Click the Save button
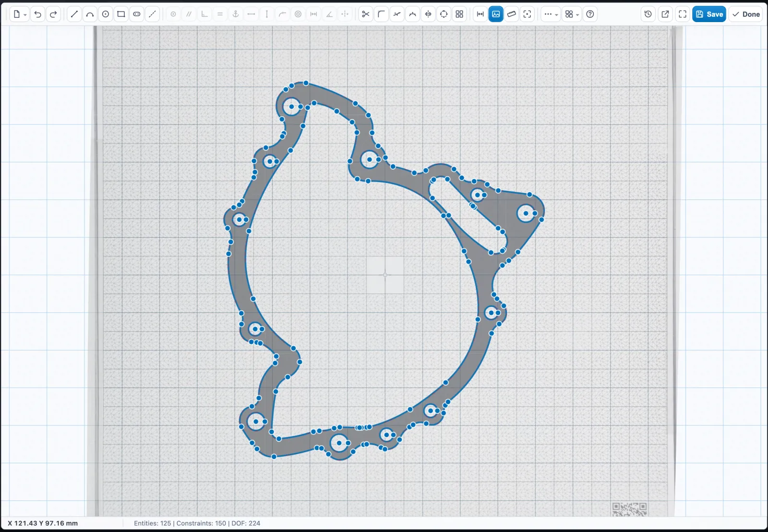 click(x=709, y=14)
